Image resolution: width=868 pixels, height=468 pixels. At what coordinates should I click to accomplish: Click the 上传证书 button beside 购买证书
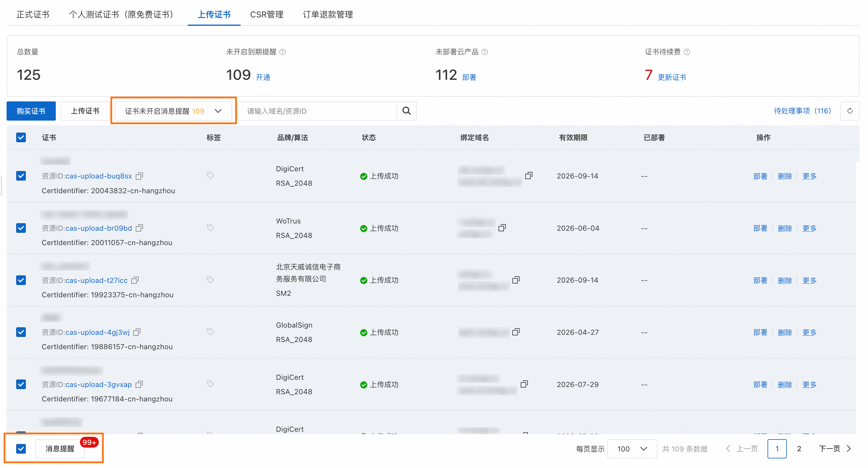(x=85, y=111)
